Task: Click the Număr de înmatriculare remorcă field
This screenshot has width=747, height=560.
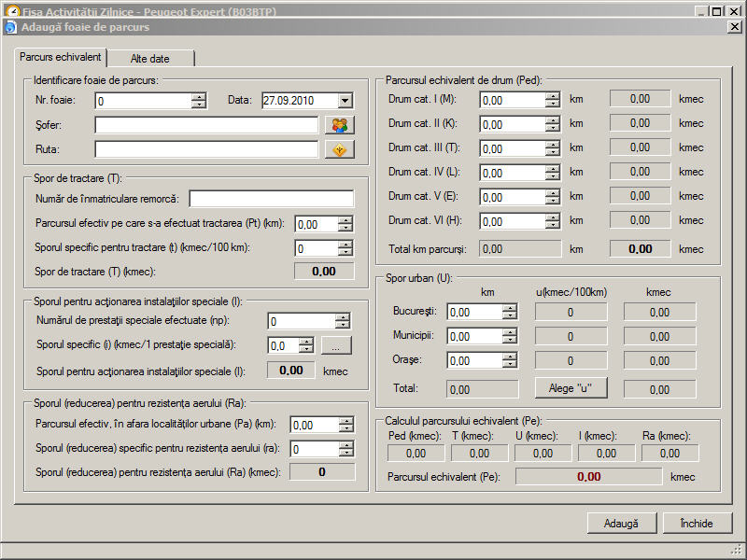Action: (x=272, y=198)
